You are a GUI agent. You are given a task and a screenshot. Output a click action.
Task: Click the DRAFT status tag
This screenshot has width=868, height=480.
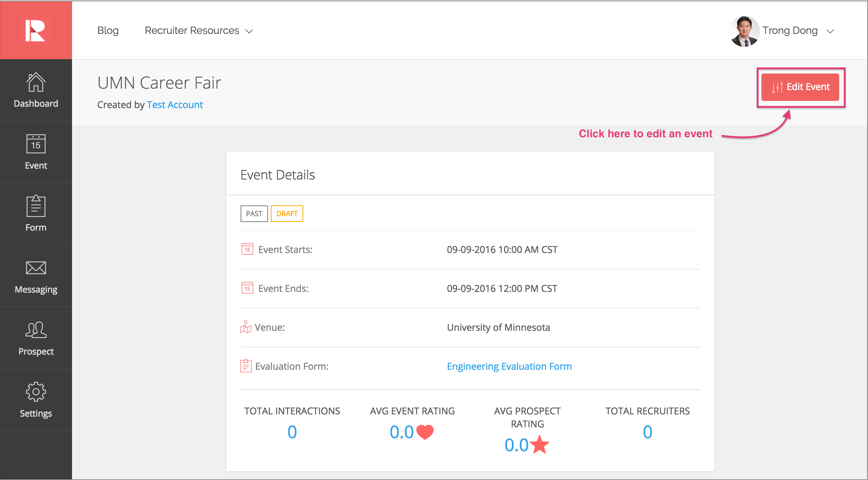[287, 214]
